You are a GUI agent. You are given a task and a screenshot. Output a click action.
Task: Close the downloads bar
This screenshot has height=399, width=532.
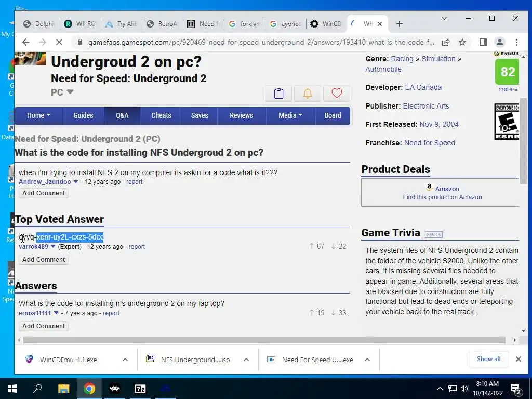[x=518, y=359]
